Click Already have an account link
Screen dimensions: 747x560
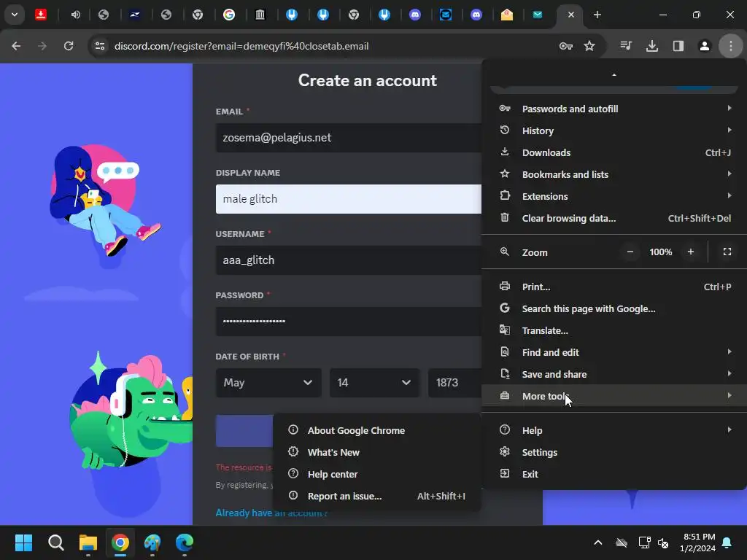271,513
